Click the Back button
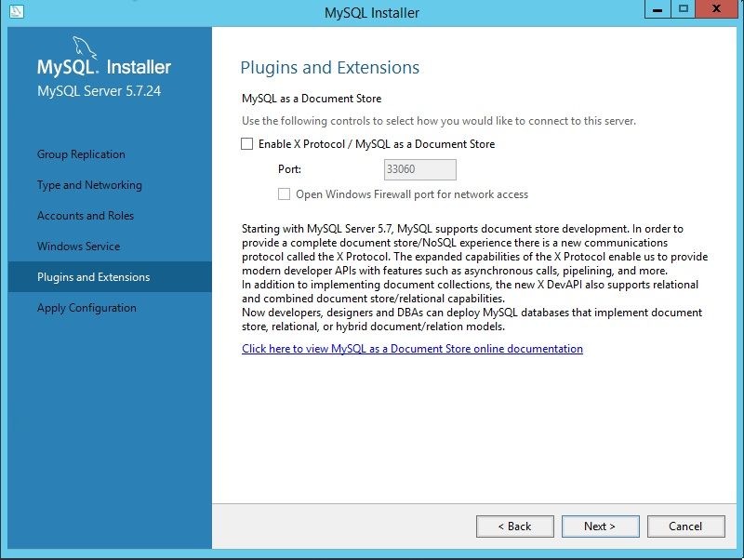Image resolution: width=744 pixels, height=560 pixels. (x=515, y=527)
